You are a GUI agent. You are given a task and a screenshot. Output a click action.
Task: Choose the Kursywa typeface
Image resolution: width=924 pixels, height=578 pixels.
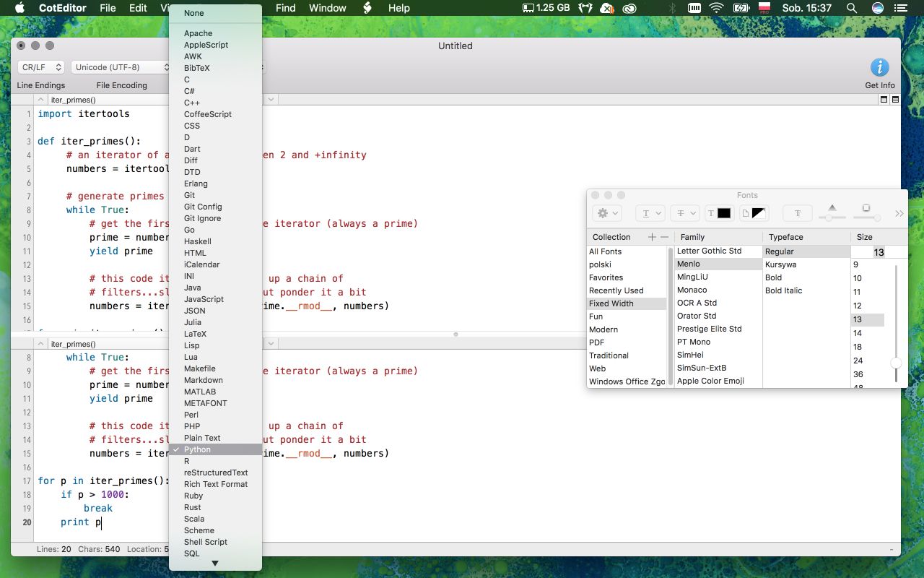pyautogui.click(x=806, y=264)
